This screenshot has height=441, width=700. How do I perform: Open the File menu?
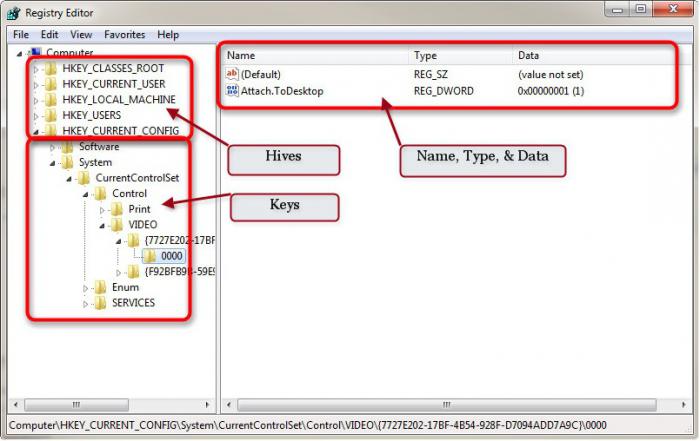click(21, 34)
